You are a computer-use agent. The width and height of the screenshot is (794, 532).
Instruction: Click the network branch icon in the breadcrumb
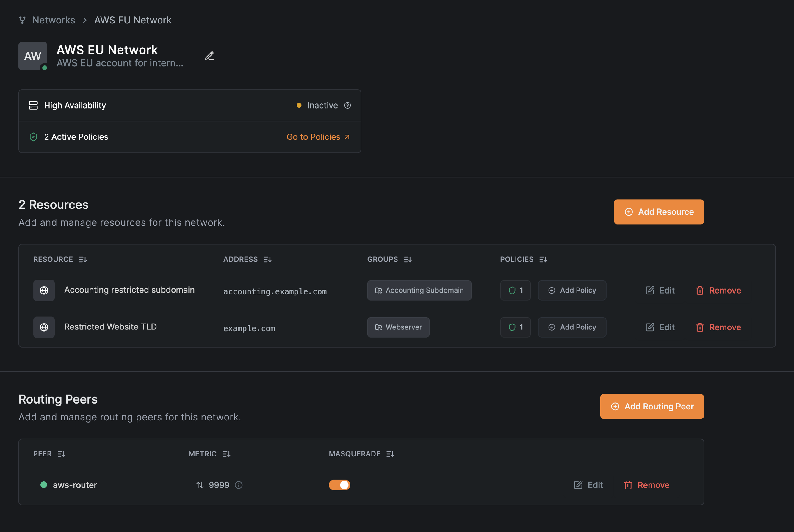[22, 20]
